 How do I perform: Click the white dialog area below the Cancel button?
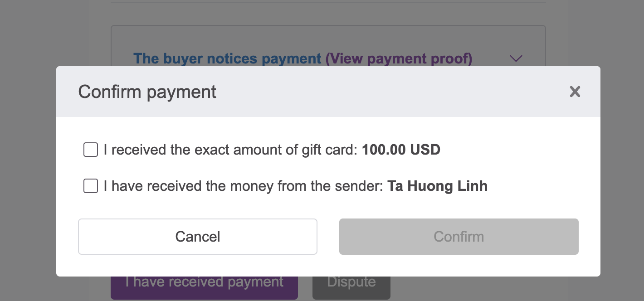pos(198,266)
